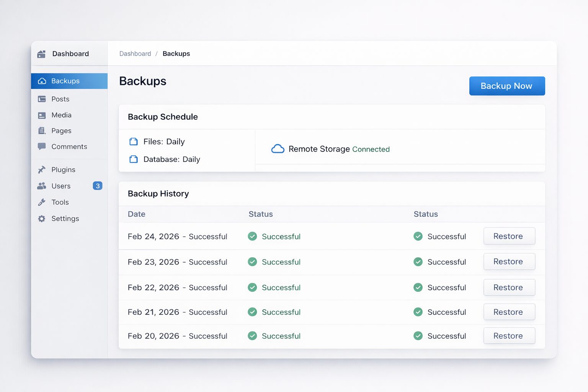588x392 pixels.
Task: Restore the Feb 22, 2026 backup
Action: (x=509, y=287)
